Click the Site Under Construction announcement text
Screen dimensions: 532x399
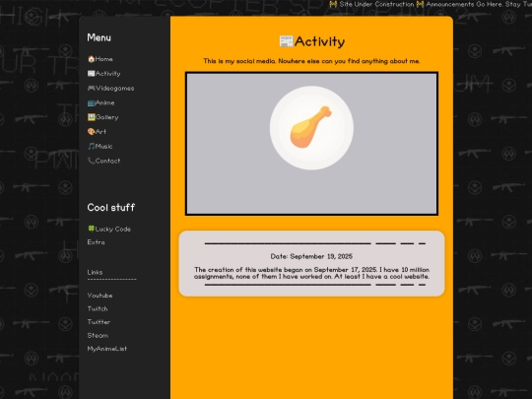pos(376,4)
